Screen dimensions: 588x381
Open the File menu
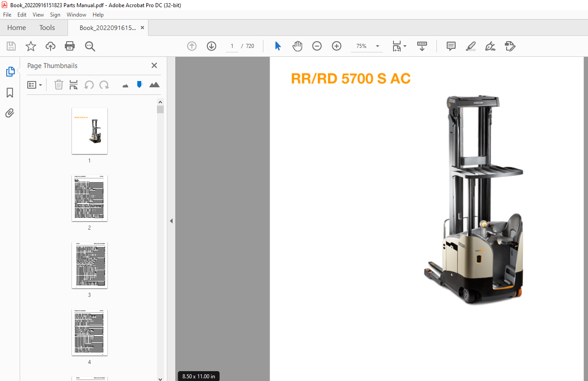point(7,15)
